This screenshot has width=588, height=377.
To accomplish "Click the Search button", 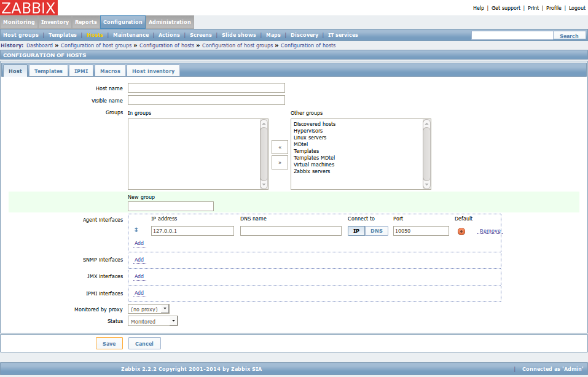I will click(569, 36).
